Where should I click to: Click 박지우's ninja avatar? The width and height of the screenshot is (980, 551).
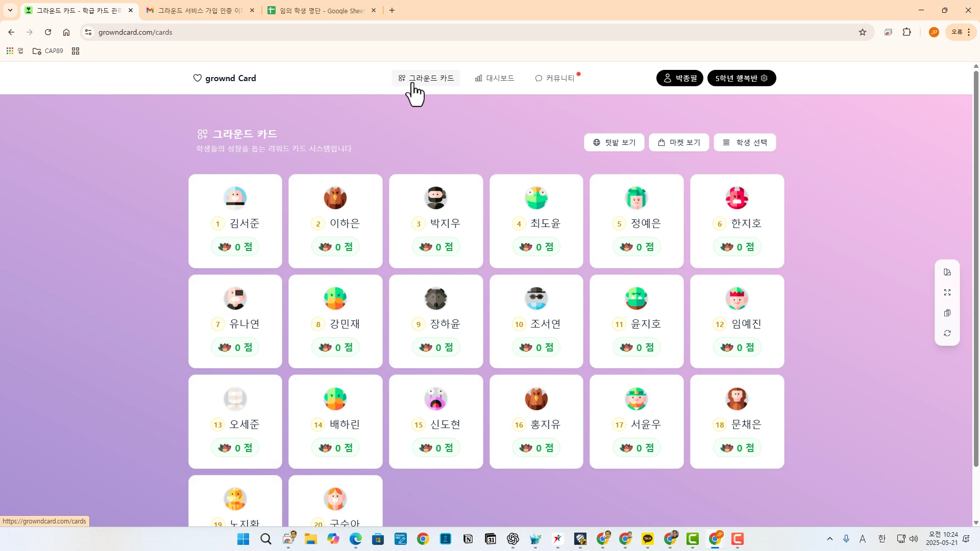point(436,198)
